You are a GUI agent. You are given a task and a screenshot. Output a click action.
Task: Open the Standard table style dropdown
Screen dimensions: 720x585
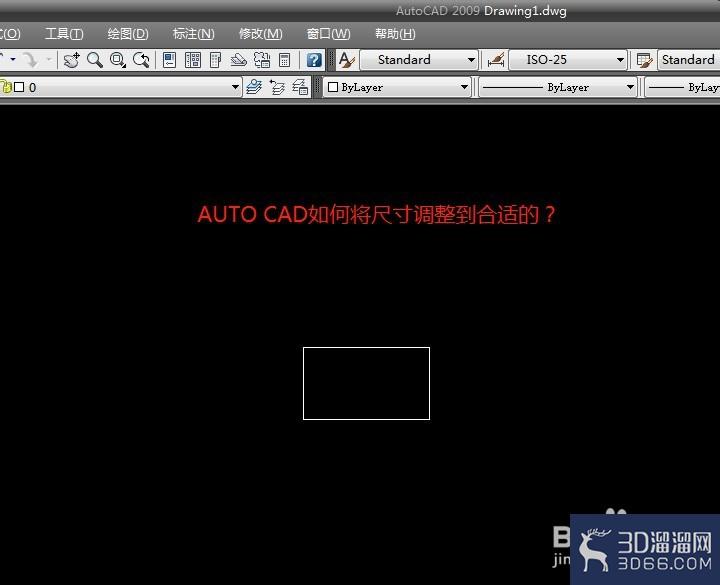coord(689,60)
